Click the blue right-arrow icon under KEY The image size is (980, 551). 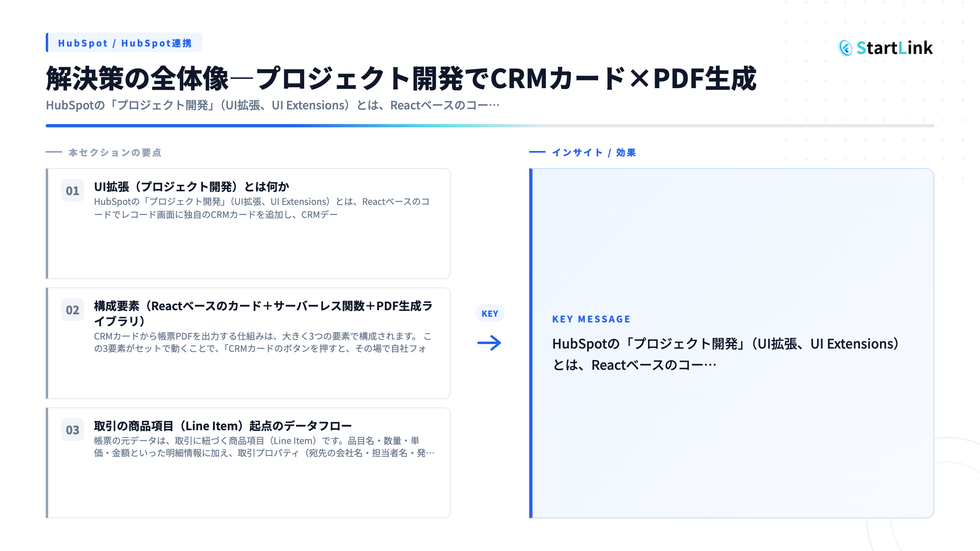pyautogui.click(x=489, y=343)
